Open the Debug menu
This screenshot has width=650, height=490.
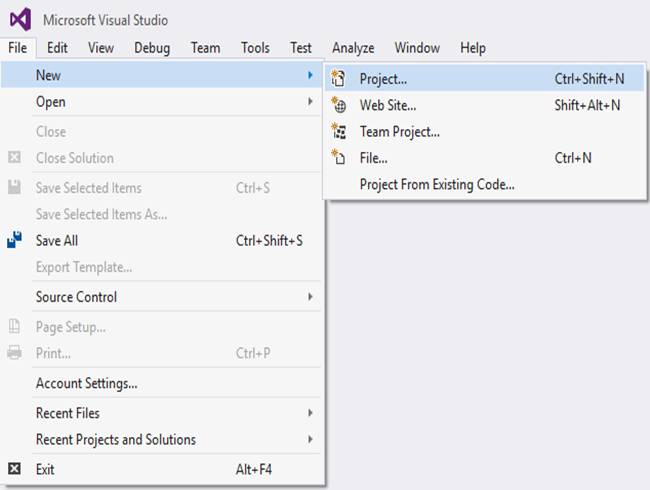pyautogui.click(x=152, y=47)
